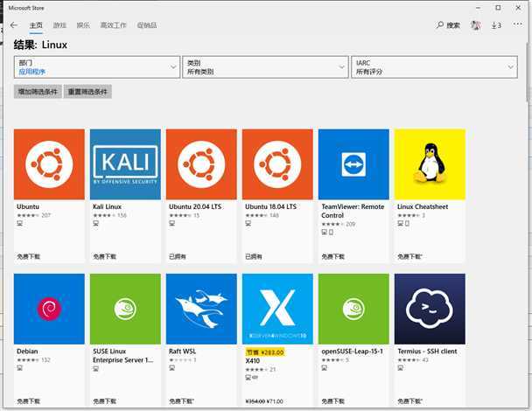Viewport: 532px width, 411px height.
Task: Click the 重置筛选条件 button
Action: [x=87, y=92]
